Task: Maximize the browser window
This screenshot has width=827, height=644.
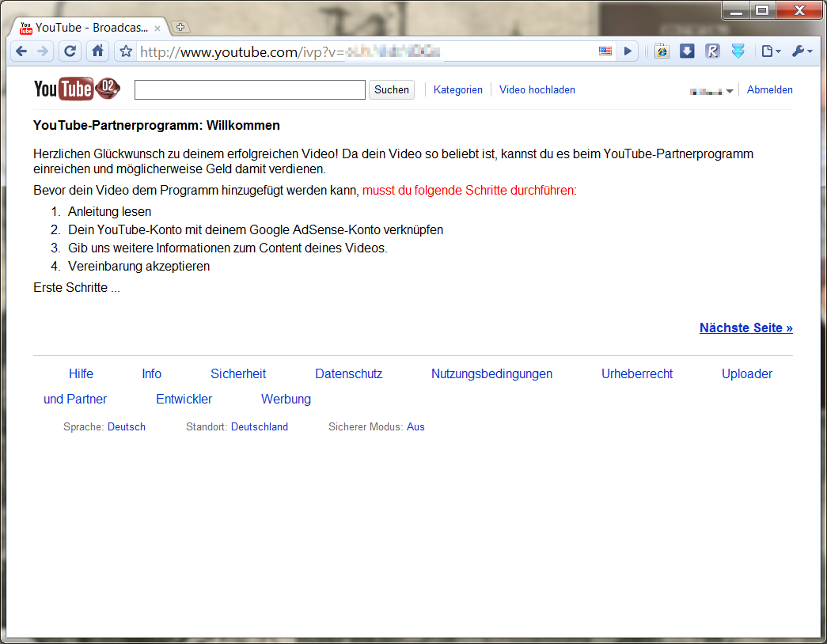Action: 761,10
